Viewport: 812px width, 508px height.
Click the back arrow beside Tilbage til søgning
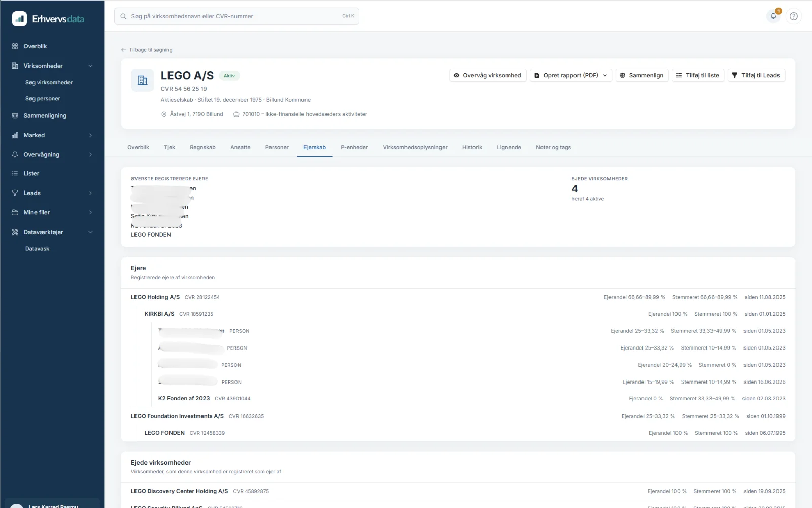coord(123,50)
